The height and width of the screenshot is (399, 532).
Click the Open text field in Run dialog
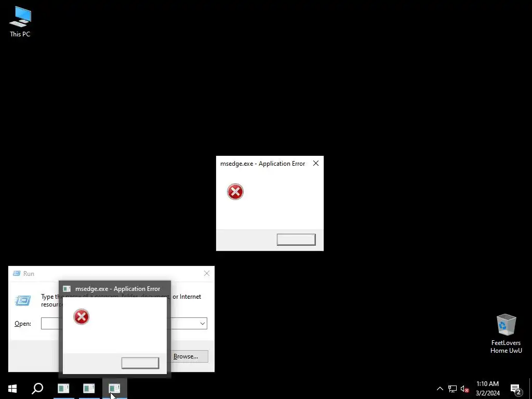[x=124, y=323]
